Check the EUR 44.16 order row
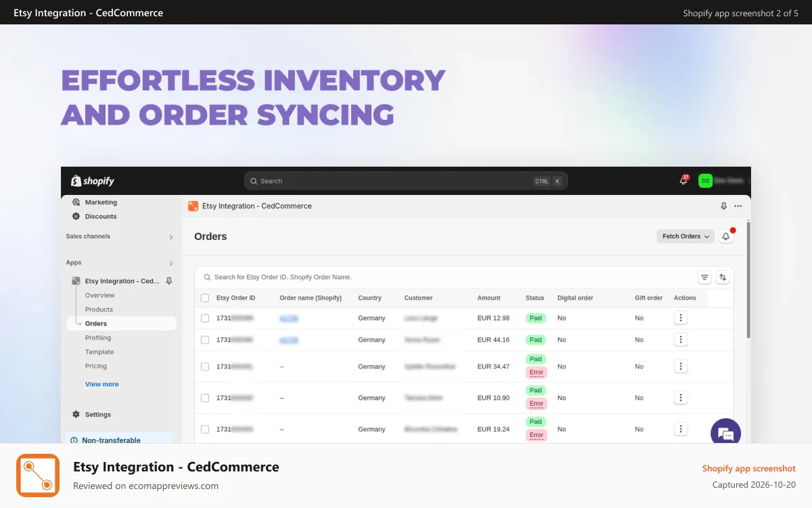The height and width of the screenshot is (508, 812). (x=205, y=340)
